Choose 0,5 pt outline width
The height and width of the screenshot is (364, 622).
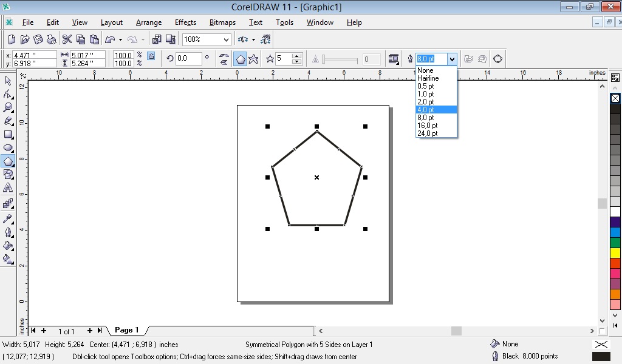436,86
